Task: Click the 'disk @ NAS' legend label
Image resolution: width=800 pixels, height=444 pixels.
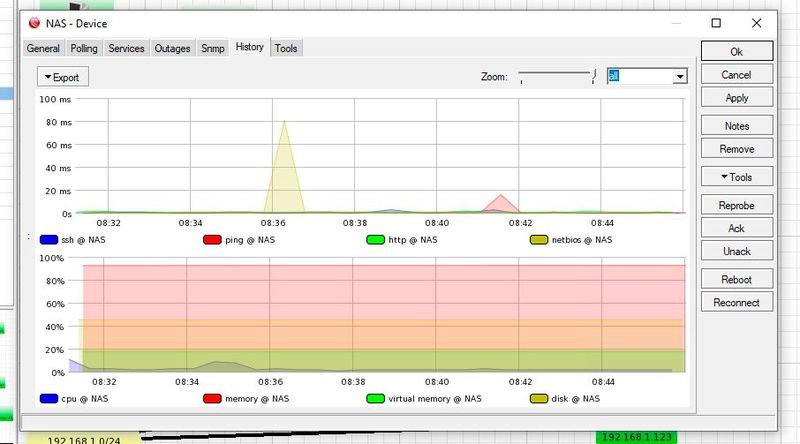Action: pos(576,399)
